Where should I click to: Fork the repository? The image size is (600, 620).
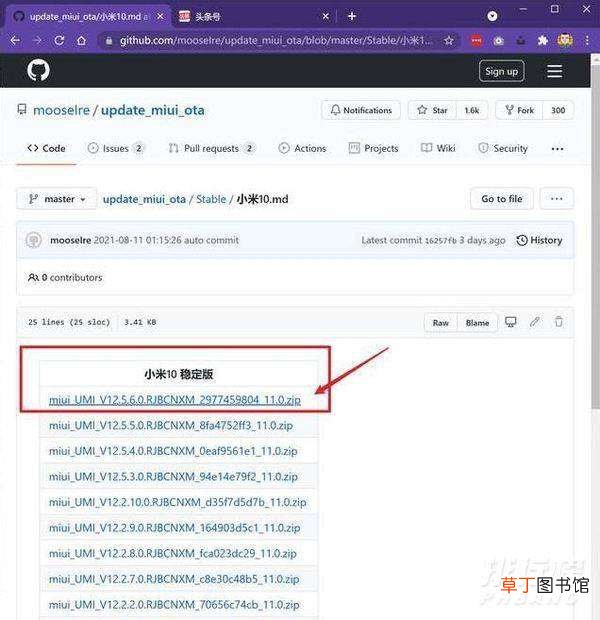tap(519, 110)
